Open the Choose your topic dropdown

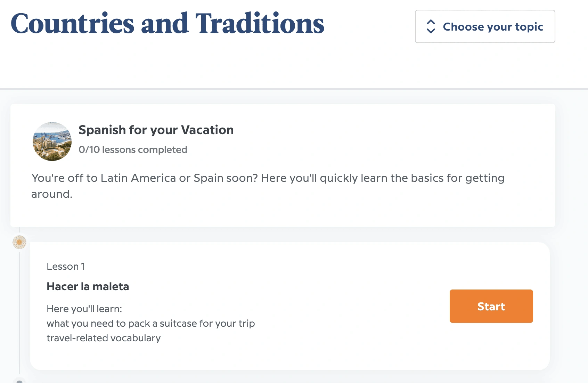(485, 26)
